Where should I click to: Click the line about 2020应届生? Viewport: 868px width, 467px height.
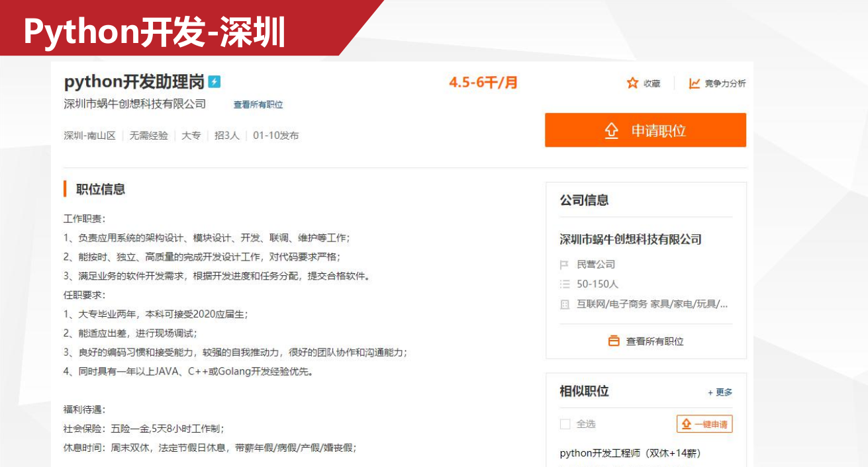click(x=156, y=314)
